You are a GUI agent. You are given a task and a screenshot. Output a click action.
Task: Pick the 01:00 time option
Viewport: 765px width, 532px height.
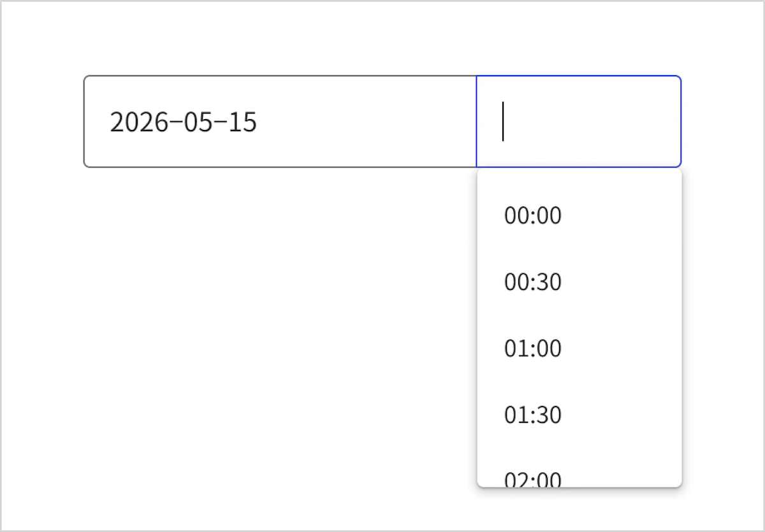coord(579,348)
